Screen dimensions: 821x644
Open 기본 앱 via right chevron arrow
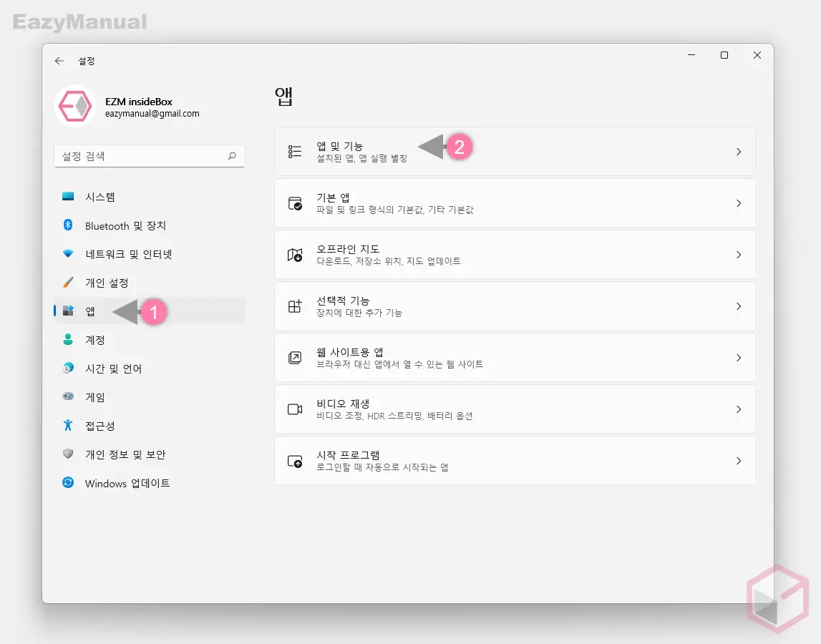pyautogui.click(x=739, y=203)
